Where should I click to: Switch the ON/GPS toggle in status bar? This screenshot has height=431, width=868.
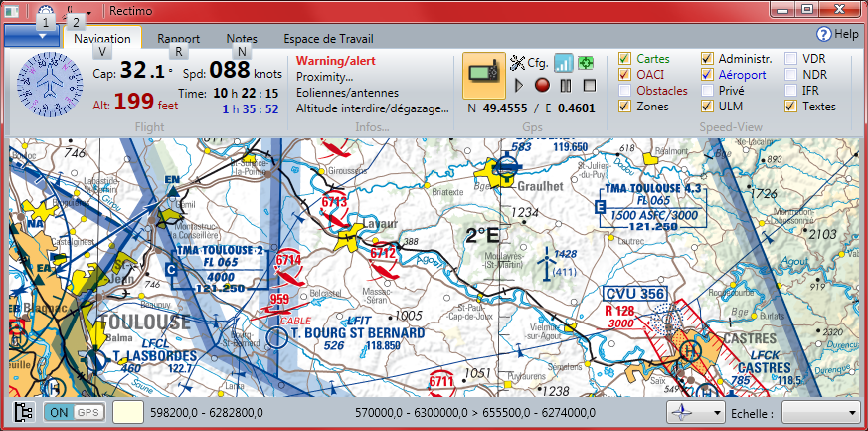(75, 413)
